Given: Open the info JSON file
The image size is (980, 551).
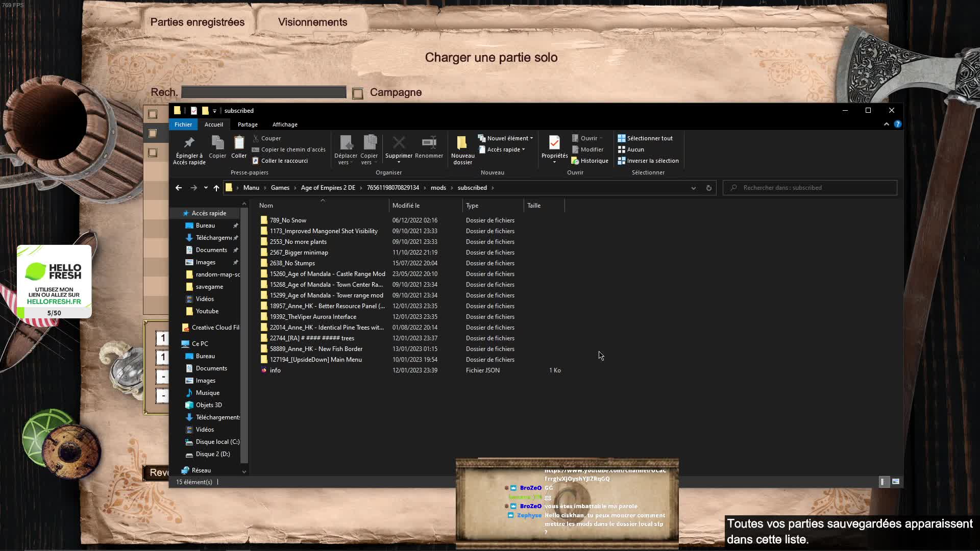Looking at the screenshot, I should click(x=275, y=370).
